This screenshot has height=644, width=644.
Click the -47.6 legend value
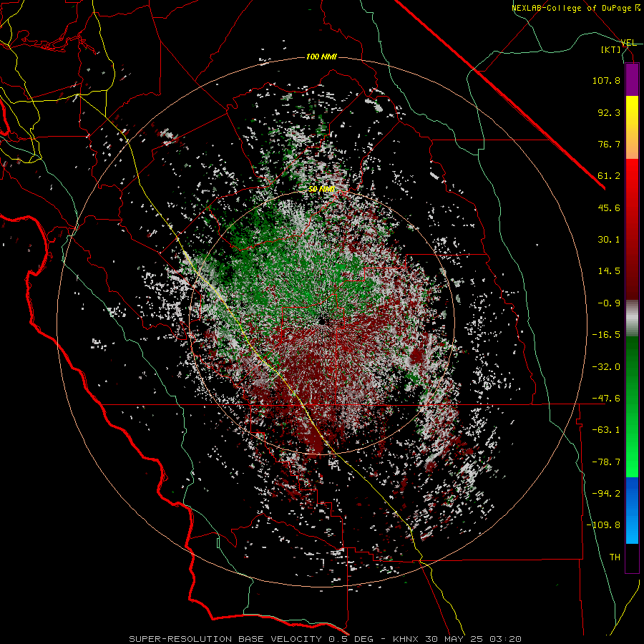tap(606, 399)
